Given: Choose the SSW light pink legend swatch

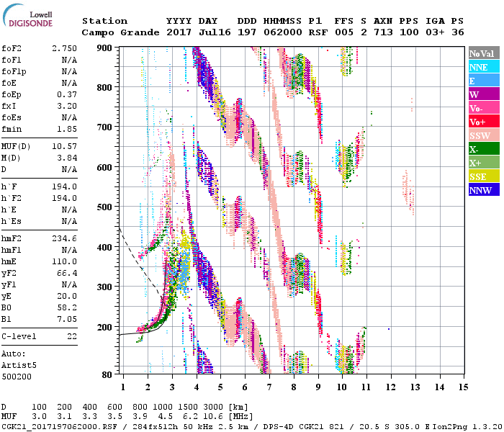Looking at the screenshot, I should [483, 135].
